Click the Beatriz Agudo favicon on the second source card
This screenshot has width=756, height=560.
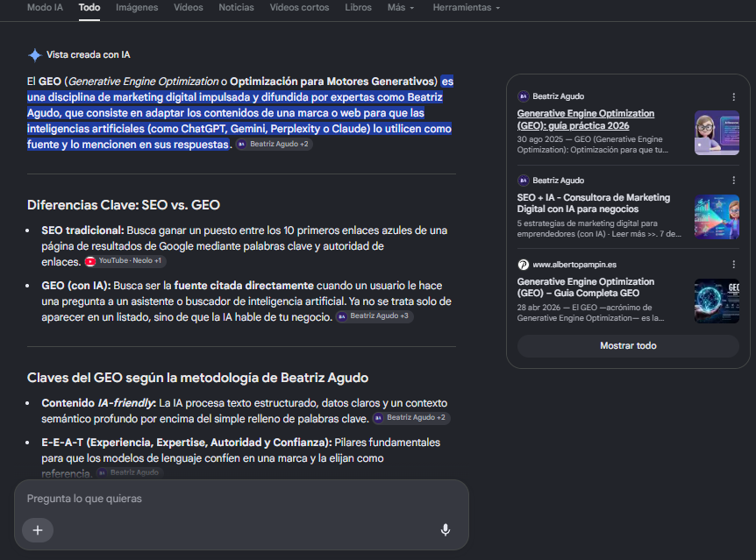523,181
